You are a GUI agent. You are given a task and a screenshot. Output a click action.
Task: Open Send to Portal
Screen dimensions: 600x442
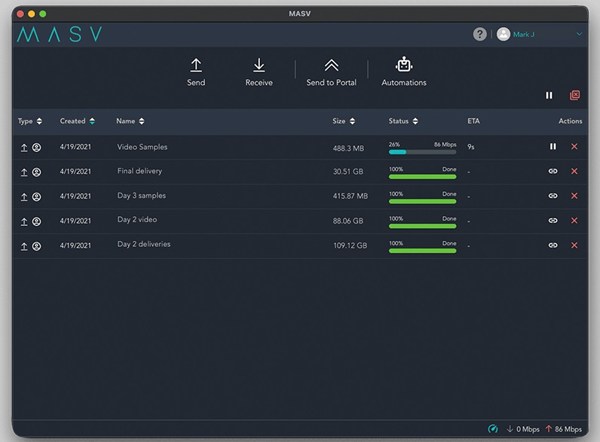[331, 66]
